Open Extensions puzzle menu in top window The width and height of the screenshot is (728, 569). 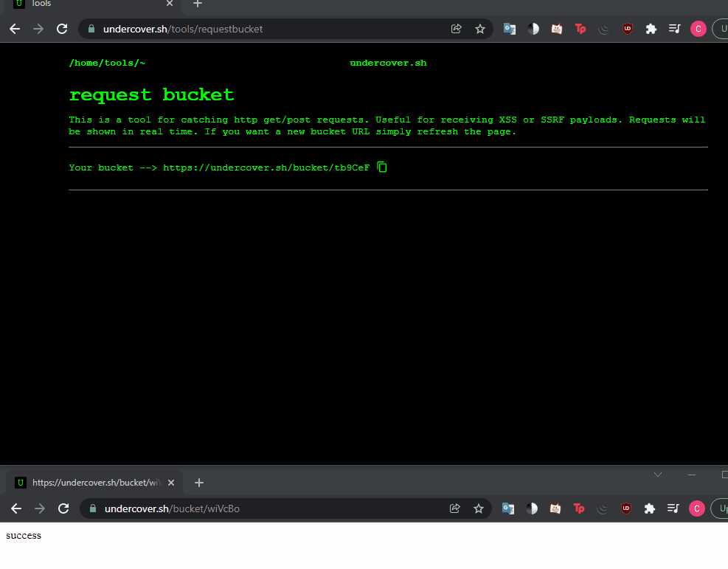(651, 29)
